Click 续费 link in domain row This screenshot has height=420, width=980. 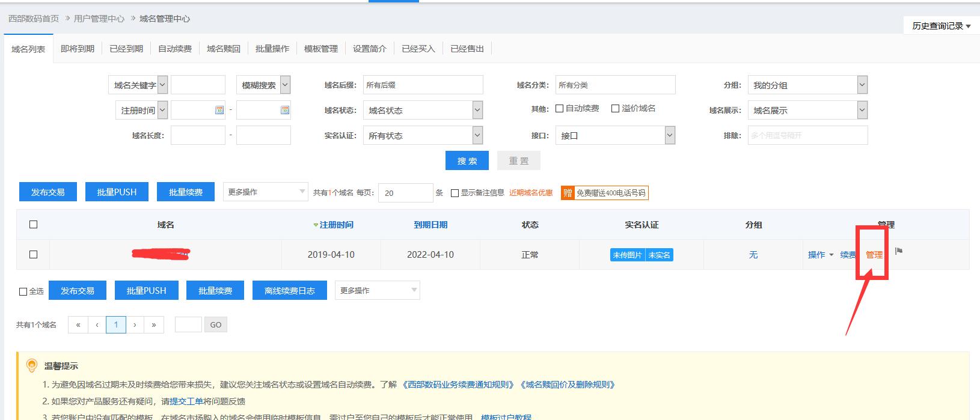(848, 255)
